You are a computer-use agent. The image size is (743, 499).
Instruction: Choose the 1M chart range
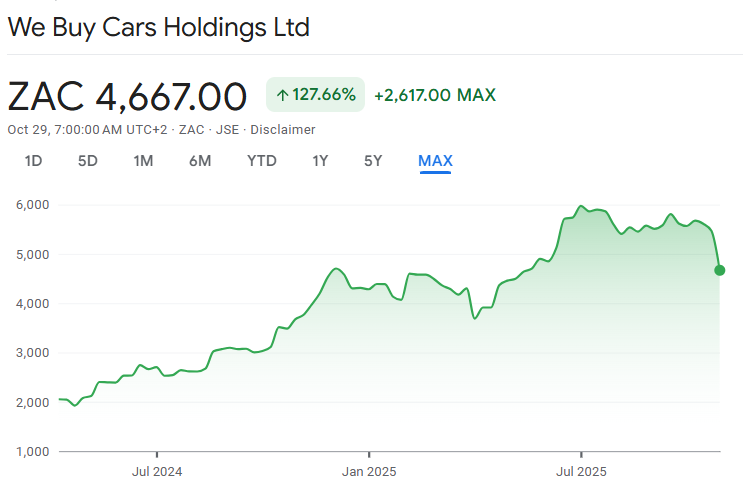click(x=143, y=161)
